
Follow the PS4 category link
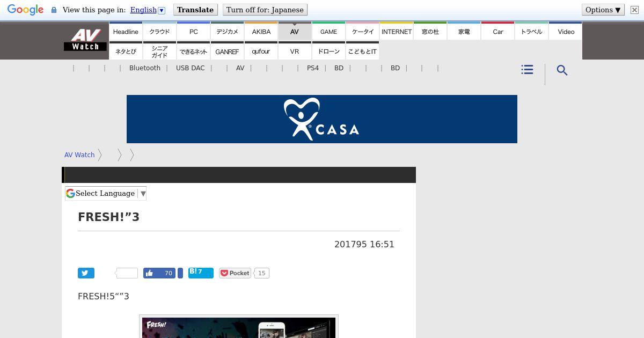click(313, 68)
